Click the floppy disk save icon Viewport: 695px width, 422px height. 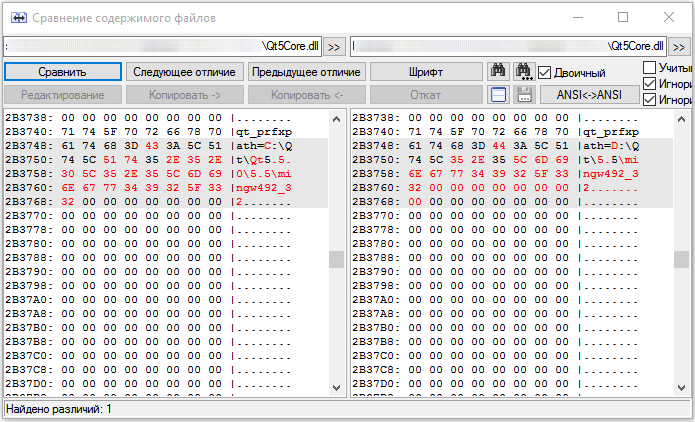tap(524, 95)
